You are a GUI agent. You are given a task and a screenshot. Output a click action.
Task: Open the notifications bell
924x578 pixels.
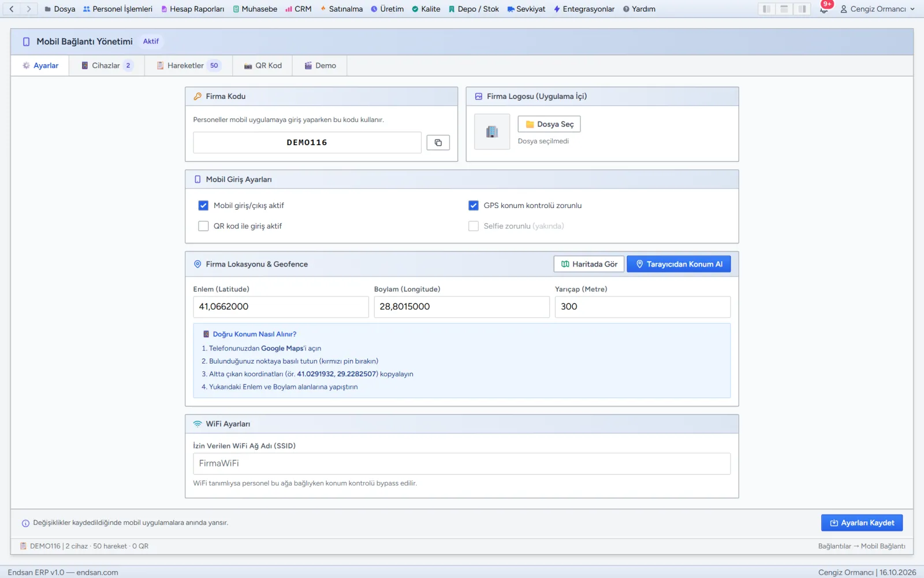(x=824, y=9)
